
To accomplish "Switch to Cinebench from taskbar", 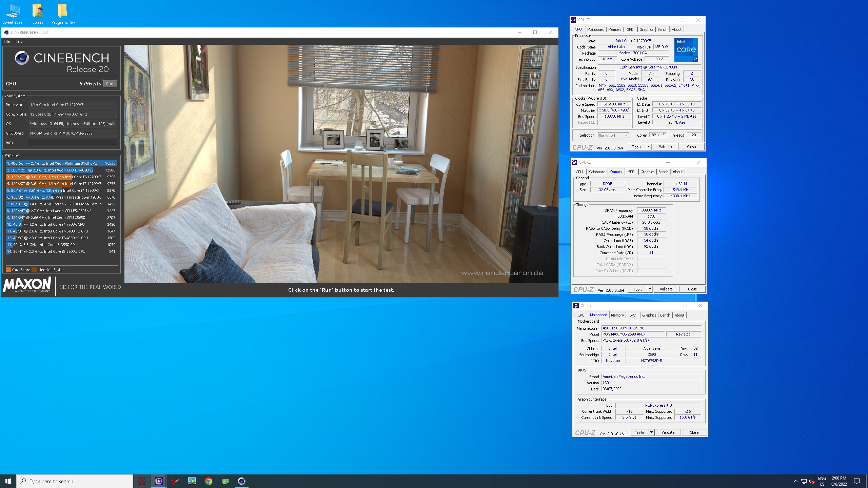I will [242, 481].
